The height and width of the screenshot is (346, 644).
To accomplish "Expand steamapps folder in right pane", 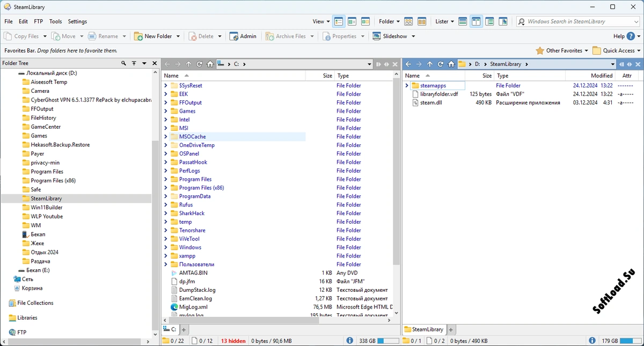I will 407,85.
